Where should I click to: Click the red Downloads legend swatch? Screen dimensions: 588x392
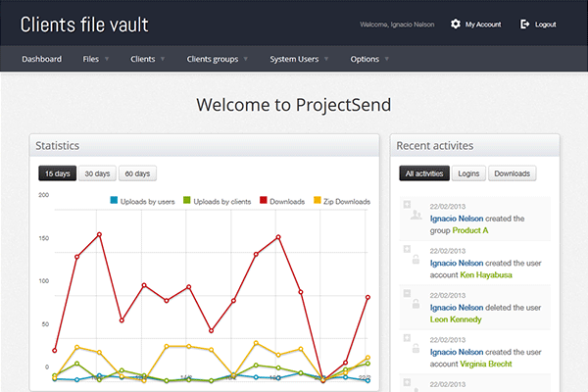tap(264, 201)
